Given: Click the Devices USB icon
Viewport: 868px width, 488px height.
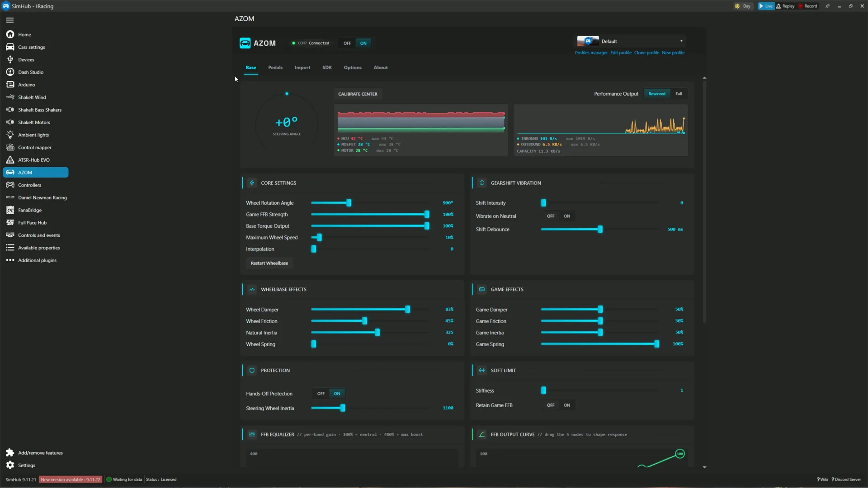Looking at the screenshot, I should pos(10,60).
